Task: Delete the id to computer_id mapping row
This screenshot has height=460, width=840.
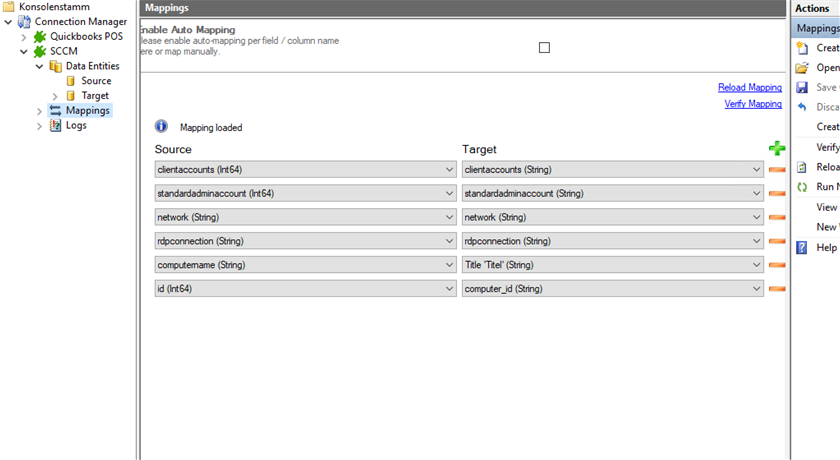Action: point(777,289)
